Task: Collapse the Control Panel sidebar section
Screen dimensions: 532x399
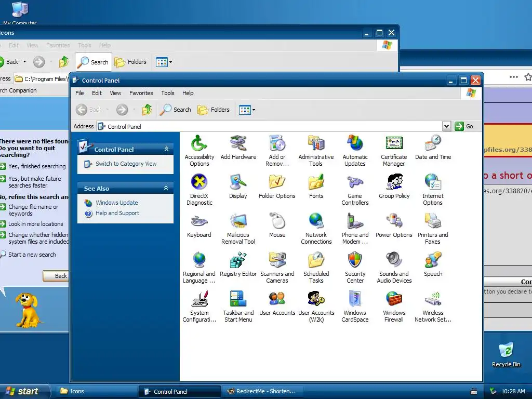Action: (x=166, y=149)
